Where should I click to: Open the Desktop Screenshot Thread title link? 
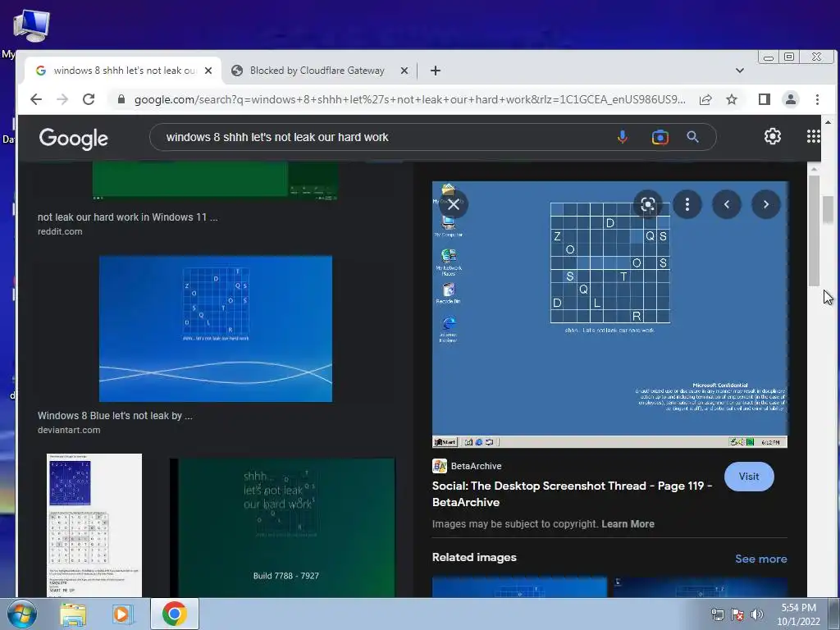[x=572, y=494]
